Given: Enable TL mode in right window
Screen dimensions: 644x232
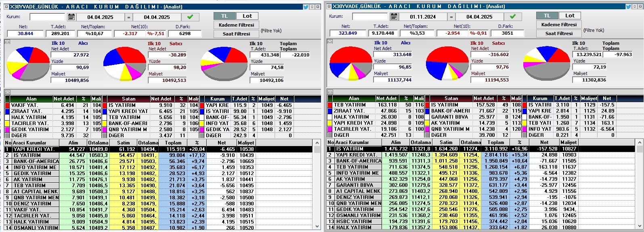Looking at the screenshot, I should click(547, 15).
